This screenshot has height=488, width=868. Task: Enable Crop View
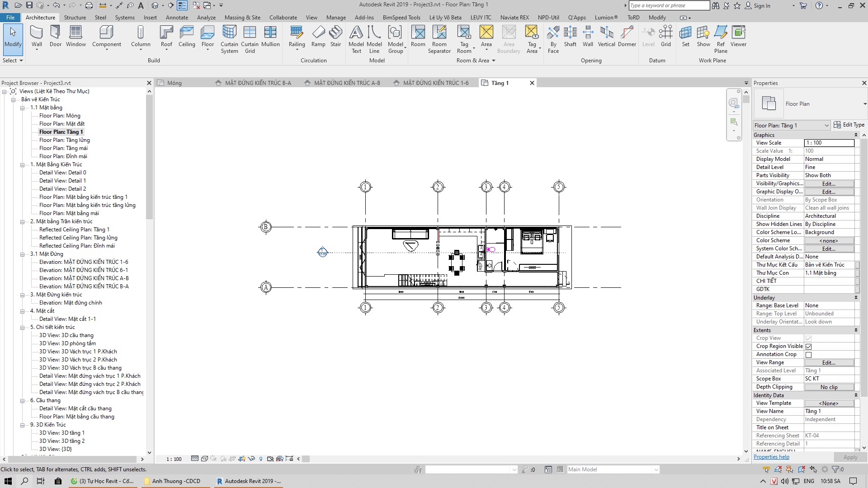coord(808,338)
